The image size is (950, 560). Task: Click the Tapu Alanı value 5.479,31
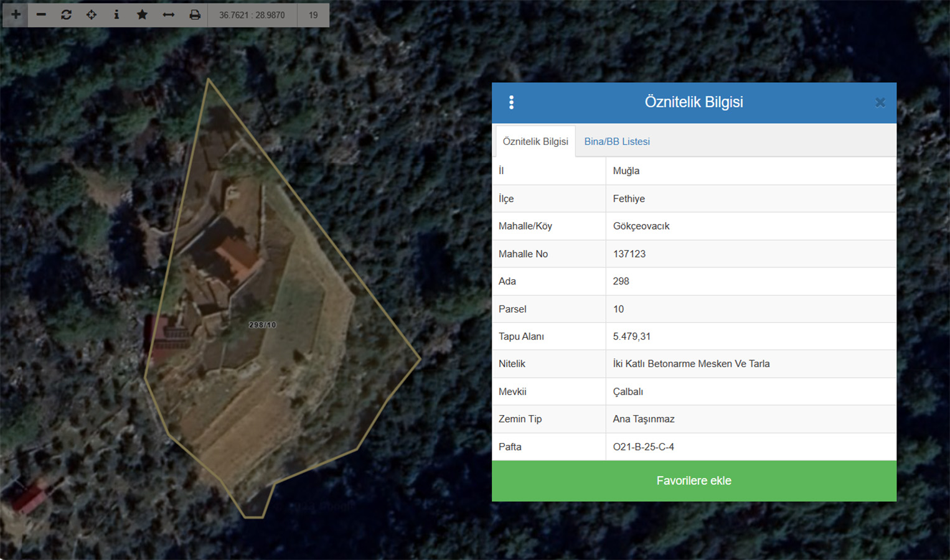click(631, 336)
